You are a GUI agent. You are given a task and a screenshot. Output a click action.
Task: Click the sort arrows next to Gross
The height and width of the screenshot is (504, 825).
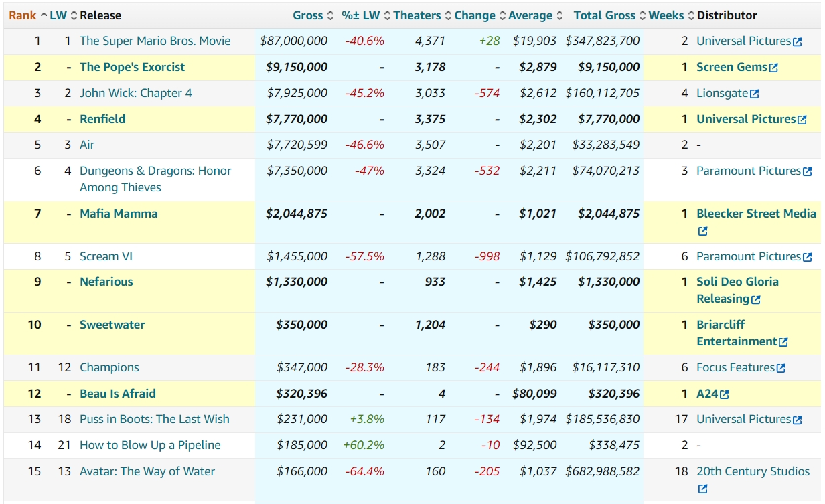click(329, 15)
